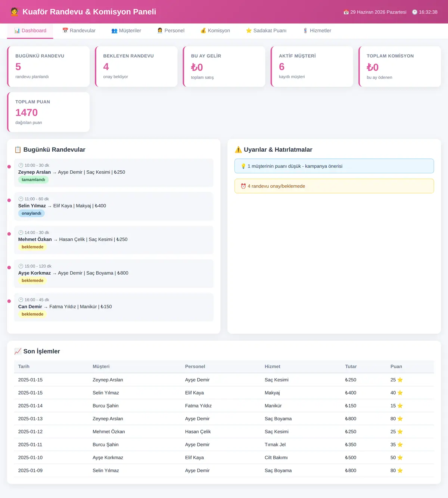Click the warning triangle icon by Uyarılar
The height and width of the screenshot is (498, 448).
238,149
